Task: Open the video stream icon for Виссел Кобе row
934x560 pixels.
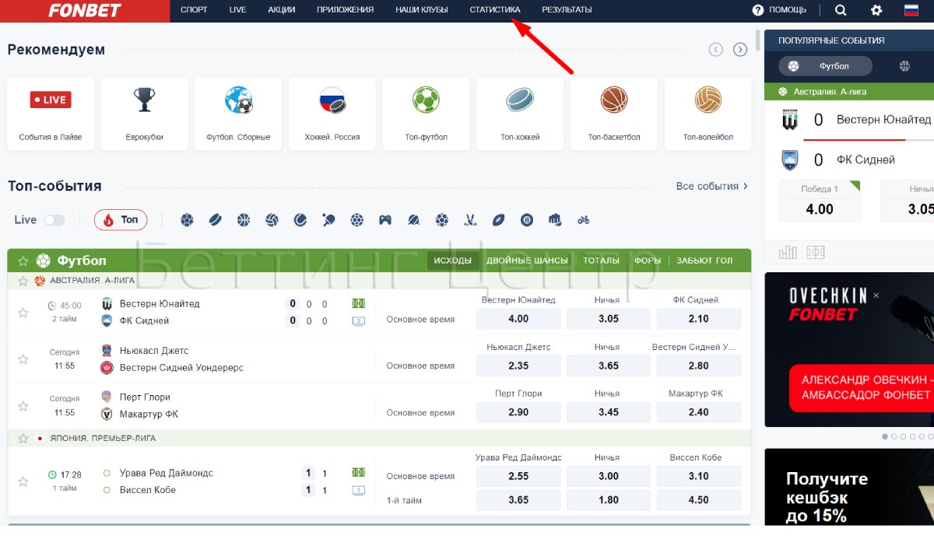Action: 359,490
